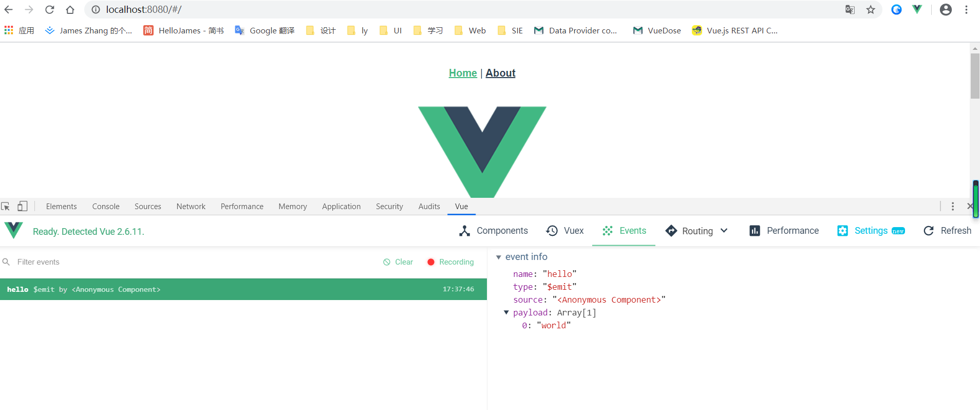
Task: Click the source value Anonymous Component
Action: [609, 300]
